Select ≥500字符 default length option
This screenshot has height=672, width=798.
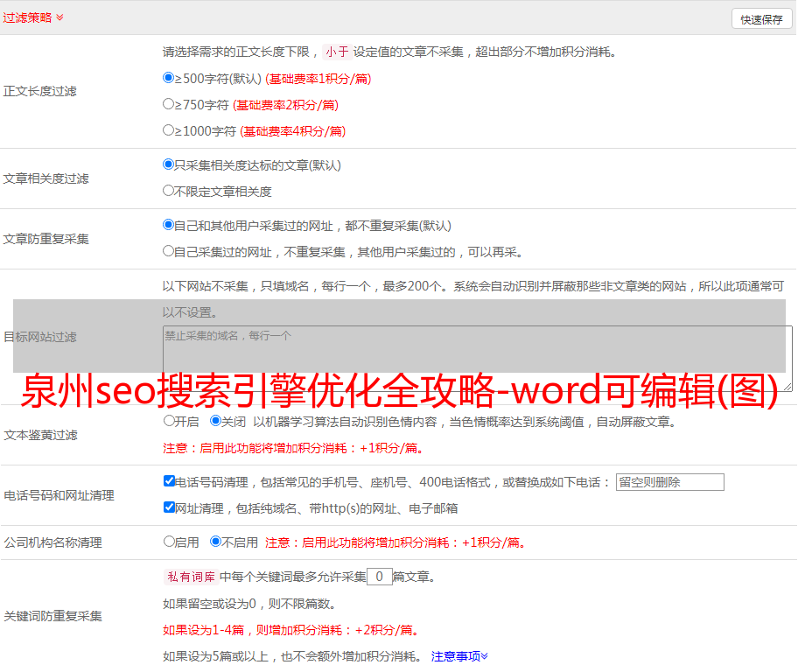pos(169,78)
